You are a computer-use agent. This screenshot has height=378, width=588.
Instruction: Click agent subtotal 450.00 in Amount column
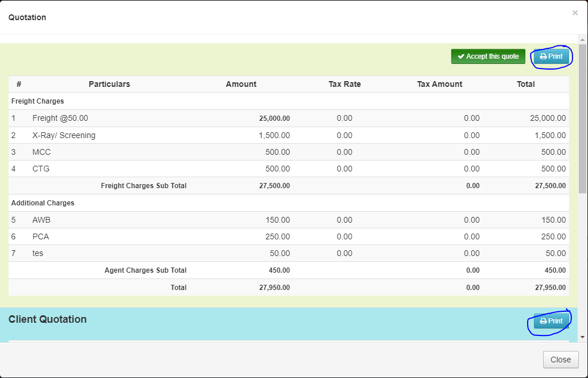pos(279,270)
